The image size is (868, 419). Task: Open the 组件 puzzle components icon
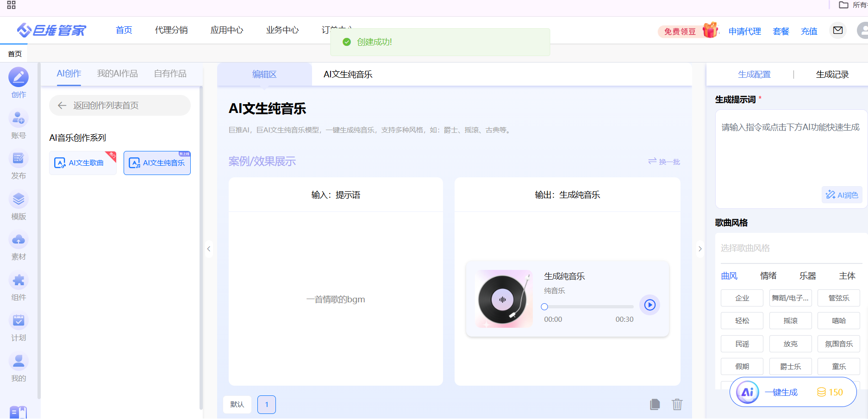pos(19,281)
